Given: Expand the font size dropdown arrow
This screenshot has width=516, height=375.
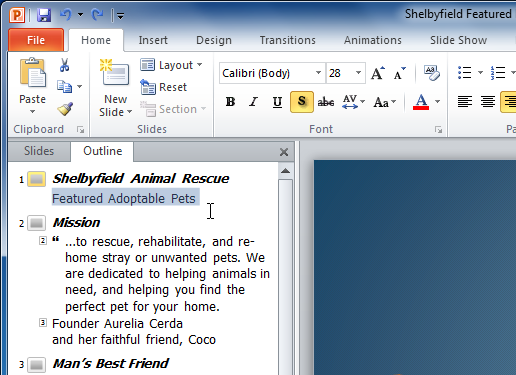Looking at the screenshot, I should point(358,73).
